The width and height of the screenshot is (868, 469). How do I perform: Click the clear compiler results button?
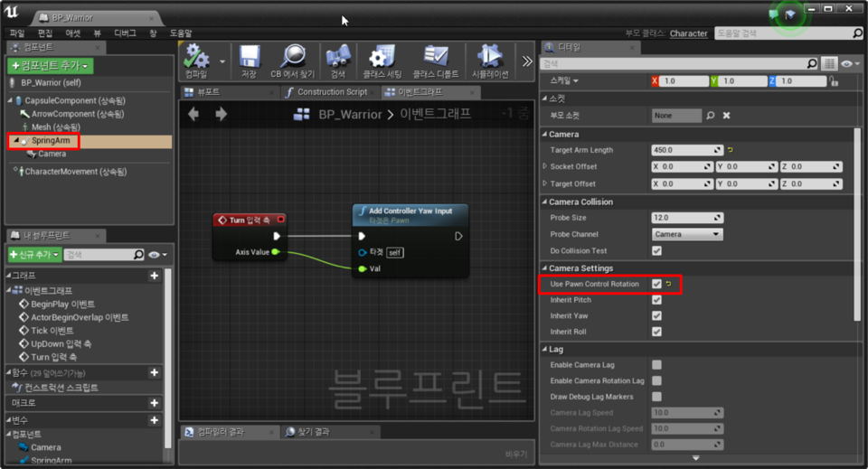click(x=516, y=454)
